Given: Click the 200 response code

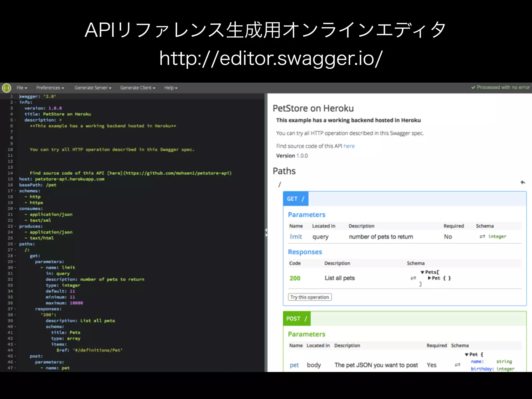Looking at the screenshot, I should point(295,278).
